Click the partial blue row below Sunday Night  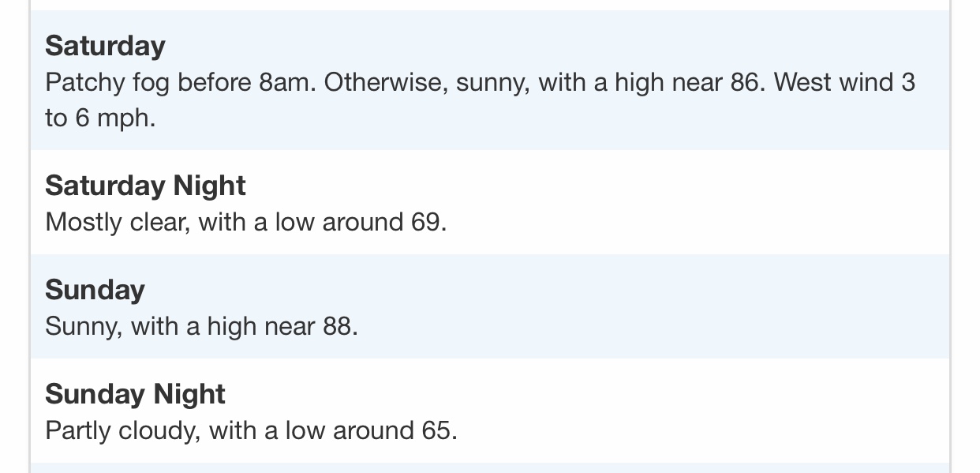(x=490, y=468)
